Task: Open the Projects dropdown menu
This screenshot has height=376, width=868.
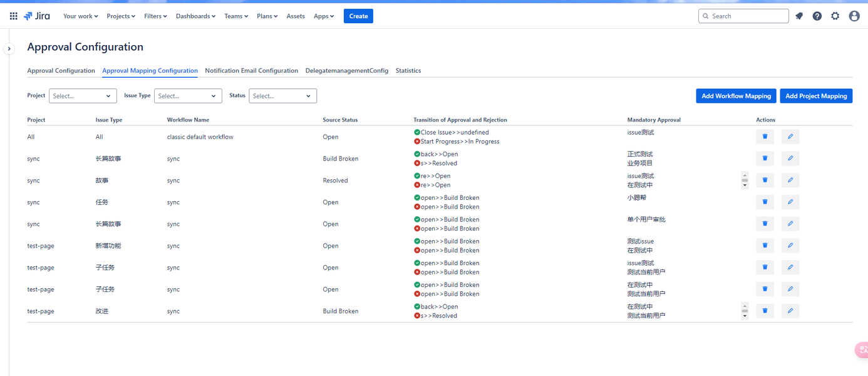Action: point(121,16)
